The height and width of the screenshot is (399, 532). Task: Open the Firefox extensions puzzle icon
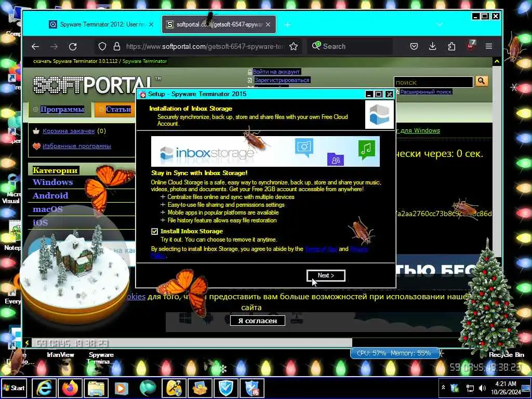451,46
